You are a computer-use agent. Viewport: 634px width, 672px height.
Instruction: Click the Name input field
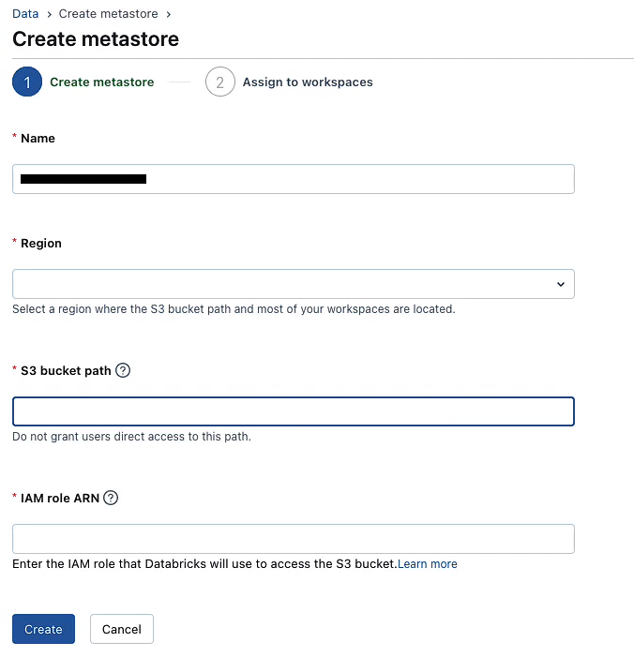(x=293, y=179)
